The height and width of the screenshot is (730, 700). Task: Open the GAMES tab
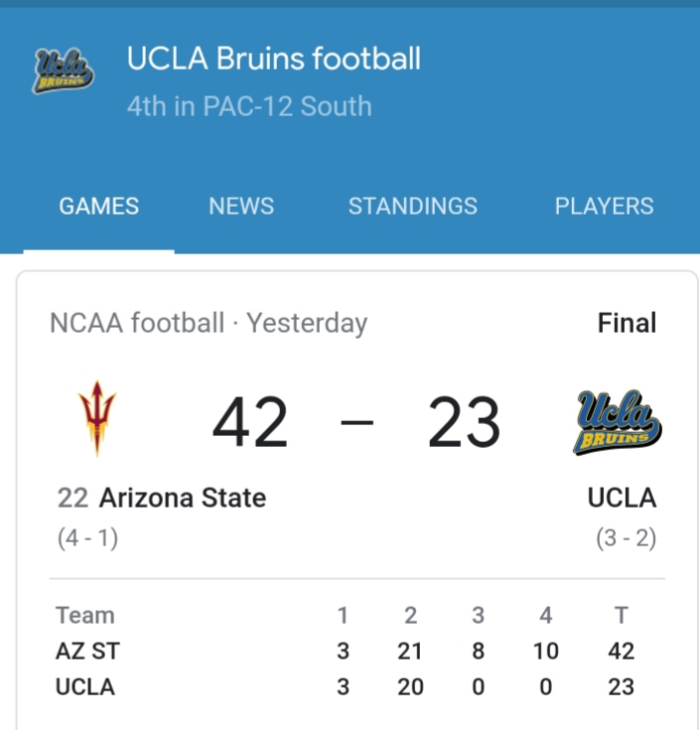[x=99, y=207]
